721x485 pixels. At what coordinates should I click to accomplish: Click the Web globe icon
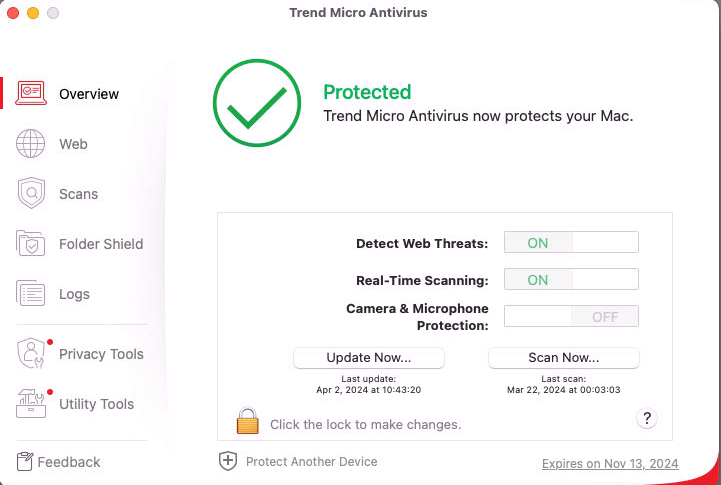[x=31, y=144]
